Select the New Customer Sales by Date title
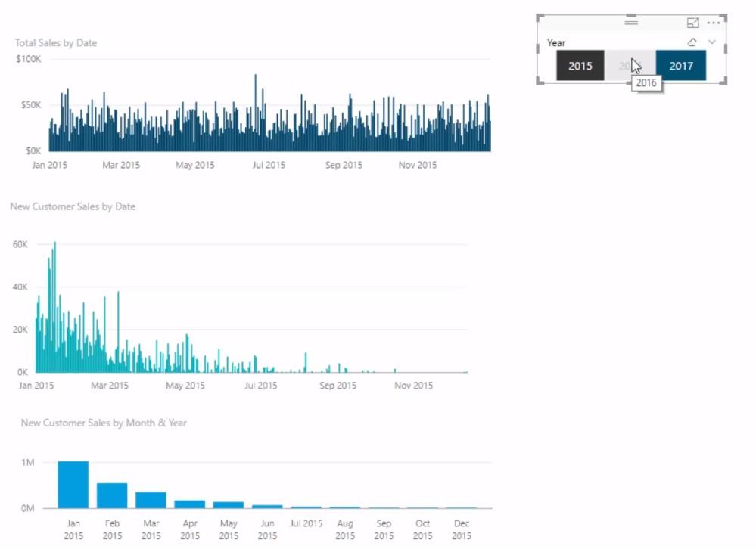756x549 pixels. 73,206
